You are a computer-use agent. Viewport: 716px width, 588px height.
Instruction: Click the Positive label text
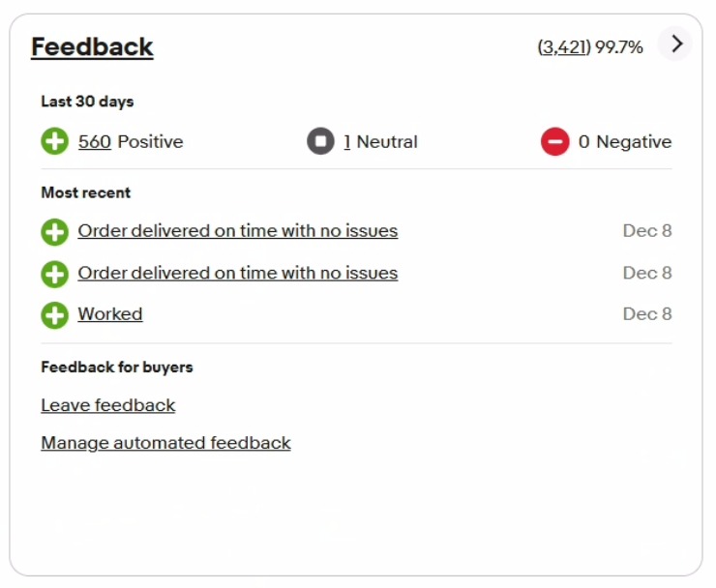pyautogui.click(x=150, y=142)
